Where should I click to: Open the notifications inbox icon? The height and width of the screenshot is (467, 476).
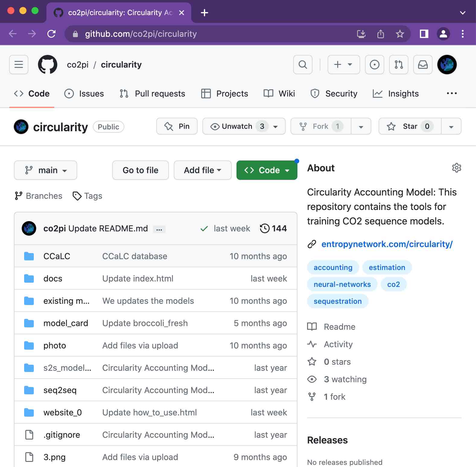point(423,65)
